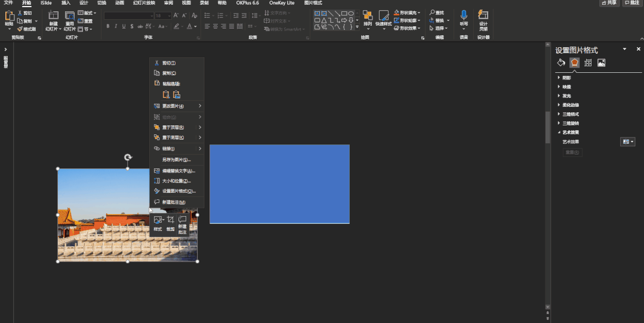Click the Reset (重置) slide button

(x=85, y=21)
